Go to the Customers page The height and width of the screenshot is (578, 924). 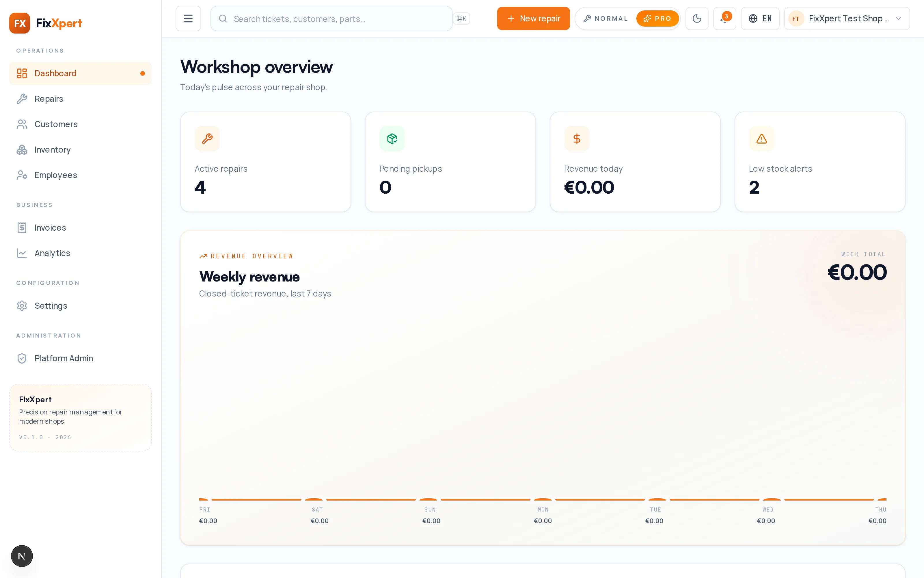click(81, 124)
